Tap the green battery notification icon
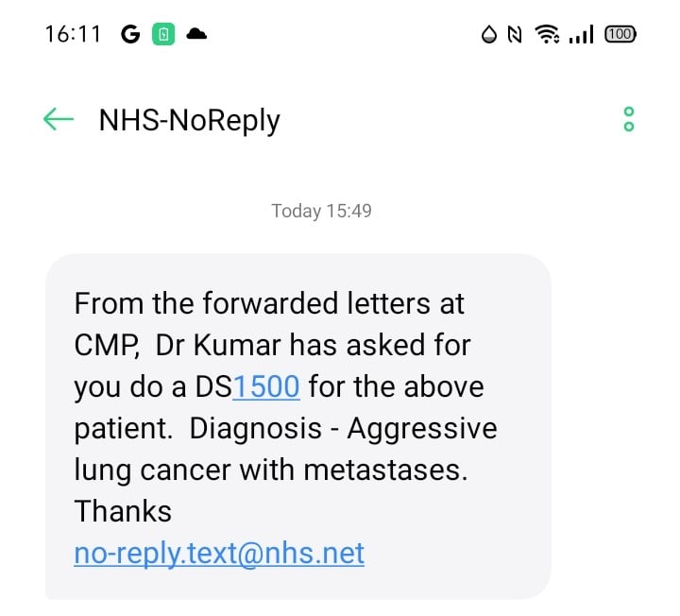The image size is (680, 616). coord(163,35)
